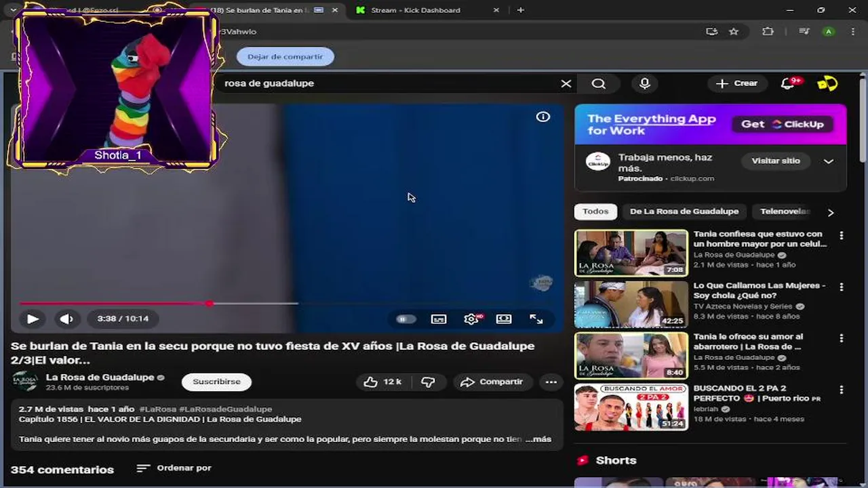Close the Kick Dashboard tab
The height and width of the screenshot is (488, 868).
[496, 10]
